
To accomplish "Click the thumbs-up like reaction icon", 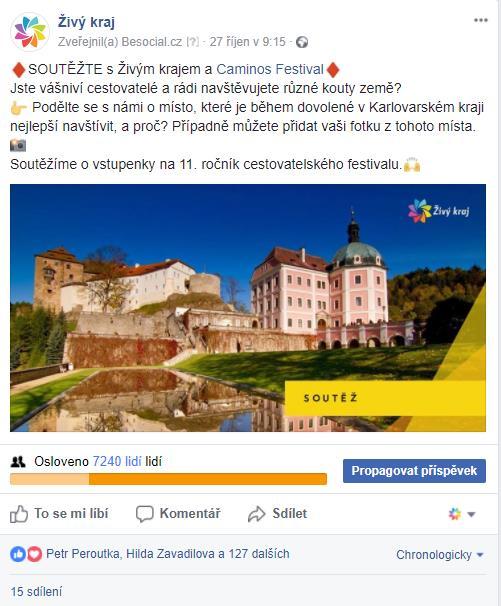I will 18,554.
